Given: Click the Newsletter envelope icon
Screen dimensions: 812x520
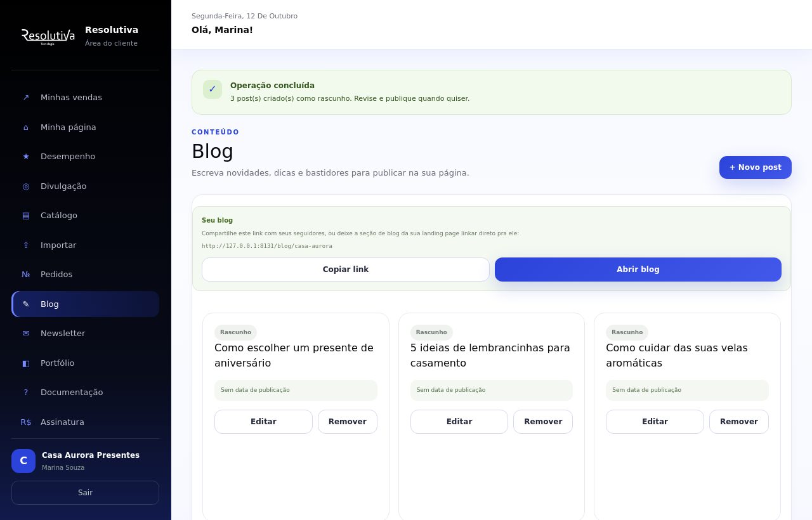Looking at the screenshot, I should tap(26, 334).
